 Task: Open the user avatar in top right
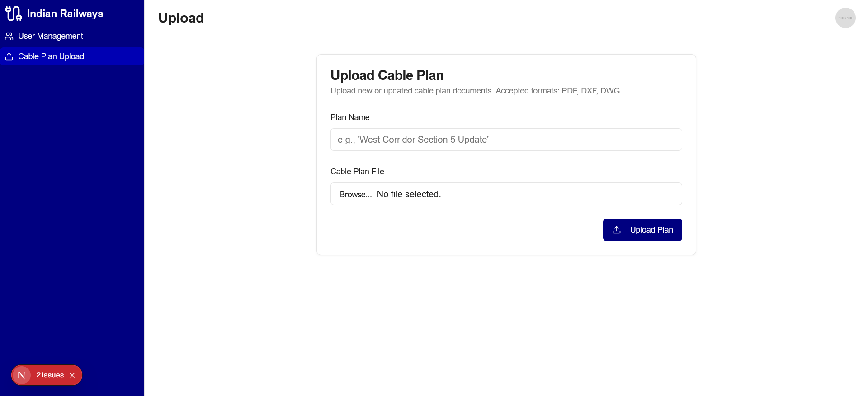(x=845, y=18)
